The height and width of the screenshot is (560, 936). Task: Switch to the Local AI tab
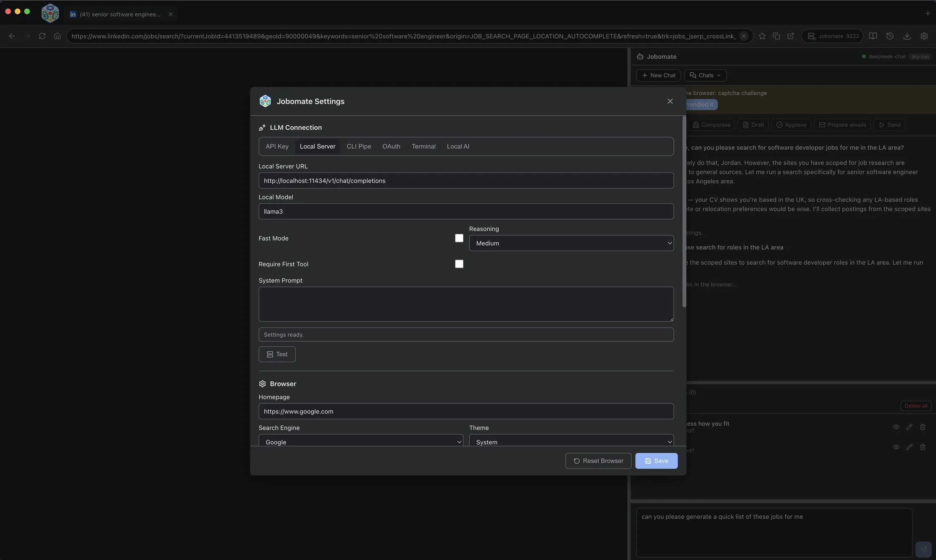(x=458, y=146)
